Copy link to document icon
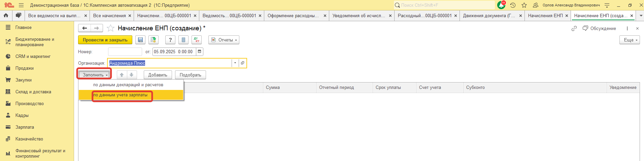Viewport: 644px width, 161px height. coord(574,29)
